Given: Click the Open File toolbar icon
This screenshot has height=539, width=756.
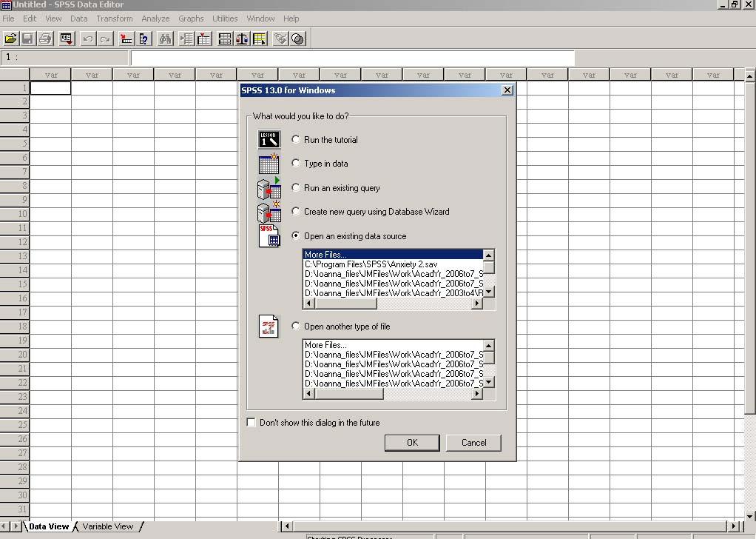Looking at the screenshot, I should (x=10, y=38).
